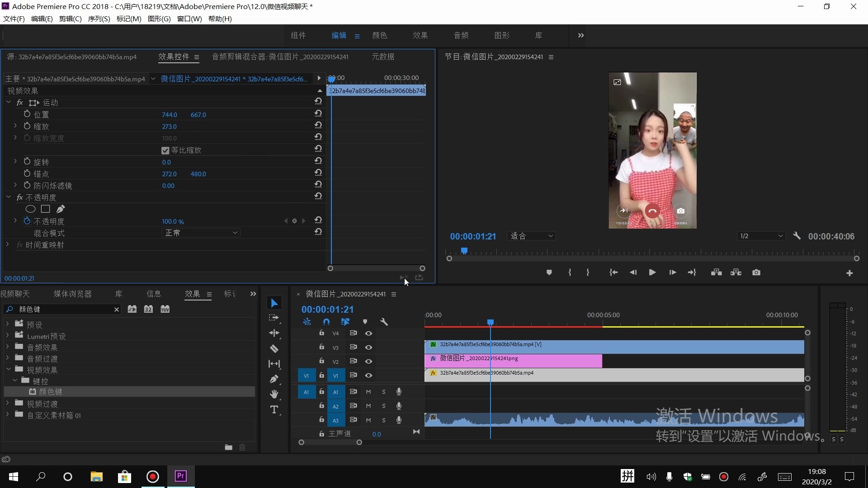868x488 pixels.
Task: Create ellipse mask under opacity
Action: pos(30,209)
